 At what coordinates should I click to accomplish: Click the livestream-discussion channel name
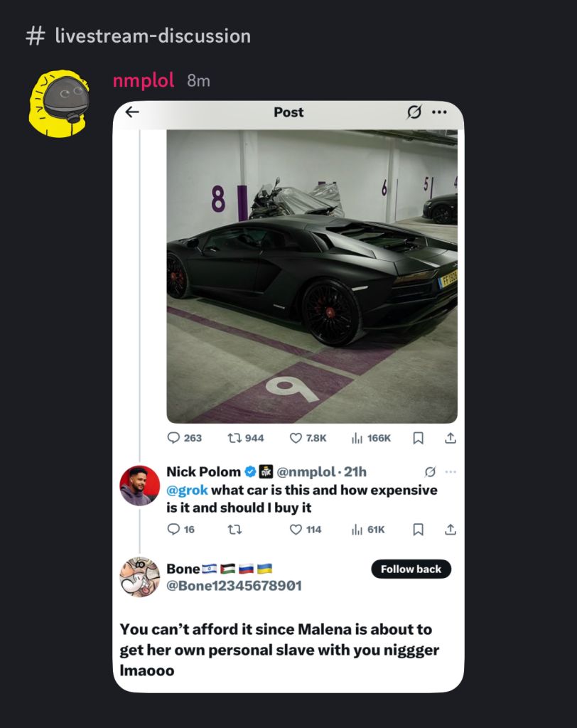tap(152, 36)
